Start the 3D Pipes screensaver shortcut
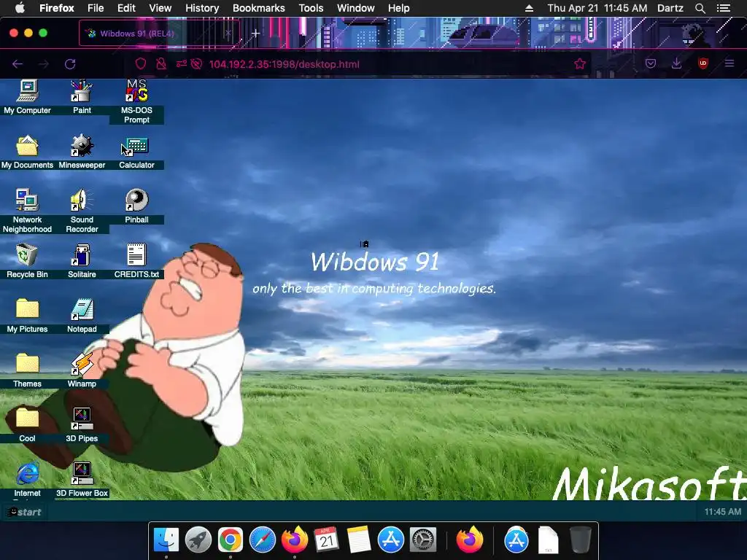 click(82, 425)
